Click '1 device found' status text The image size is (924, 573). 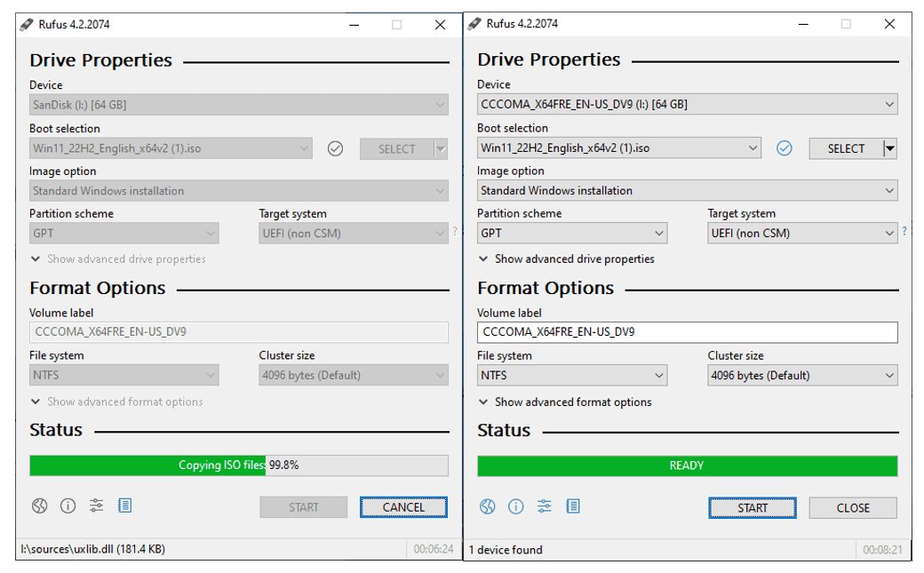[506, 549]
